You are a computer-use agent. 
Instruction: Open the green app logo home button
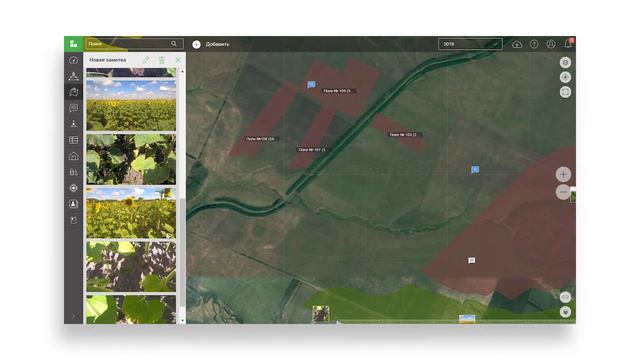pyautogui.click(x=73, y=44)
